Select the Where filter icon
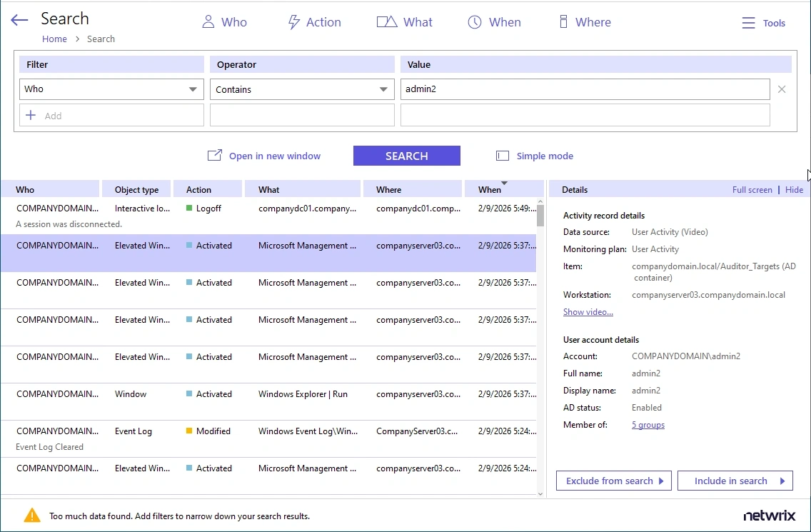The width and height of the screenshot is (811, 532). (x=563, y=22)
